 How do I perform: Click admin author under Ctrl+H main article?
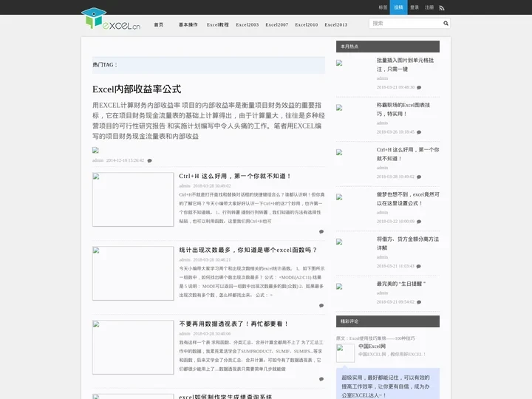tap(185, 186)
